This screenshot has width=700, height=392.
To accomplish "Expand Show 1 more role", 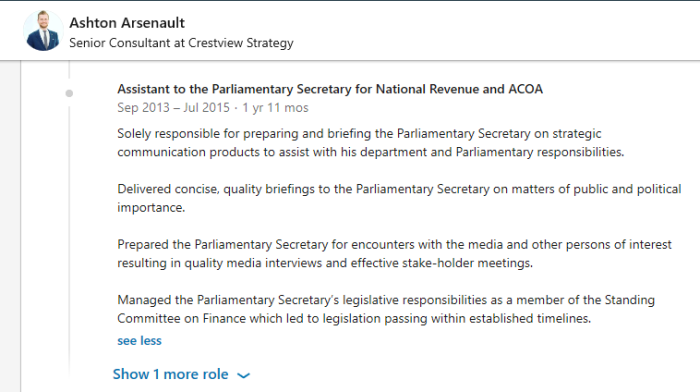I will (x=170, y=374).
